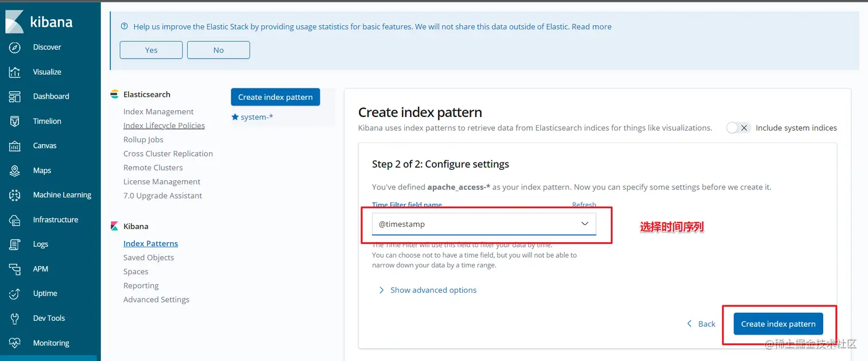The height and width of the screenshot is (361, 868).
Task: Open Rollup Jobs
Action: pos(144,139)
